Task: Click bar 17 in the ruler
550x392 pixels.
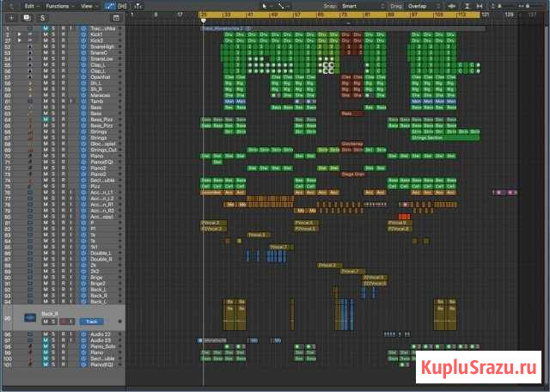Action: (180, 15)
